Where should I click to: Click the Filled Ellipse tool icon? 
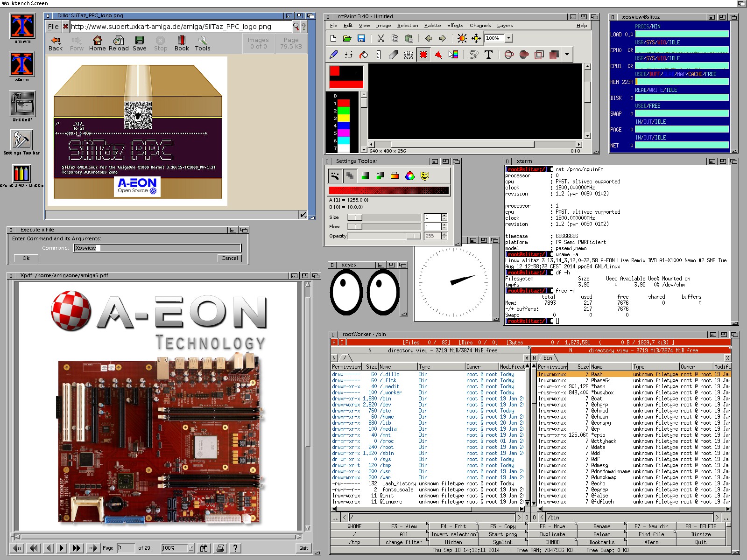tap(524, 55)
